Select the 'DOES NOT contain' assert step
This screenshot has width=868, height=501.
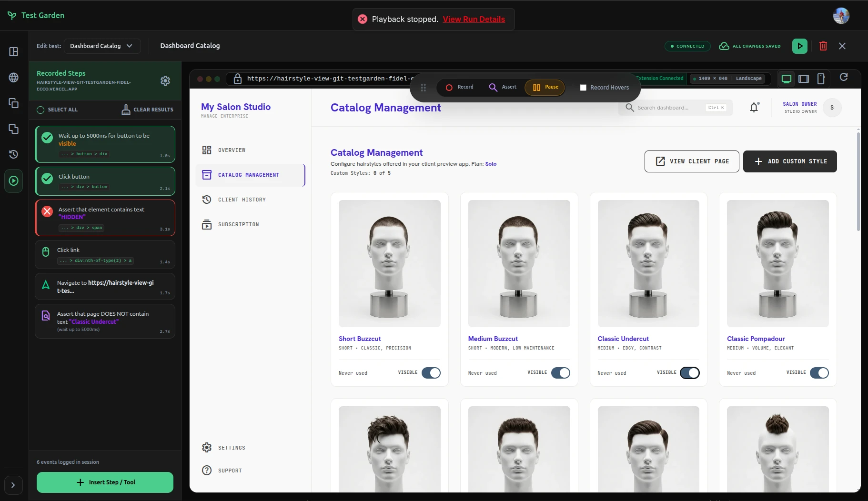pos(105,321)
